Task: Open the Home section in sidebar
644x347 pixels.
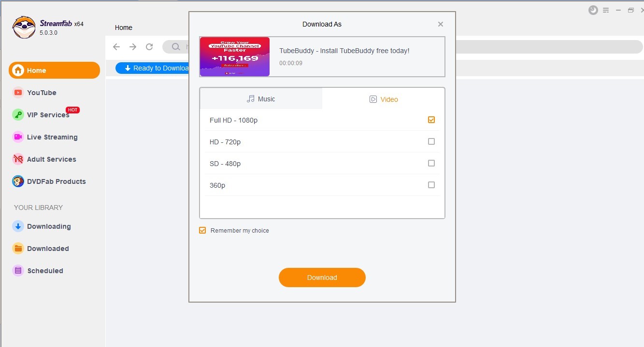Action: click(54, 70)
